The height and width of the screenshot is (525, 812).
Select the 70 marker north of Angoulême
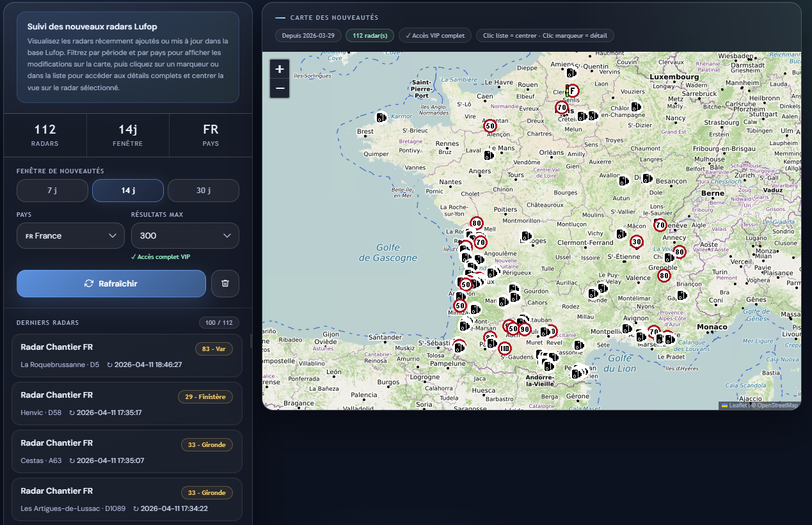tap(481, 242)
